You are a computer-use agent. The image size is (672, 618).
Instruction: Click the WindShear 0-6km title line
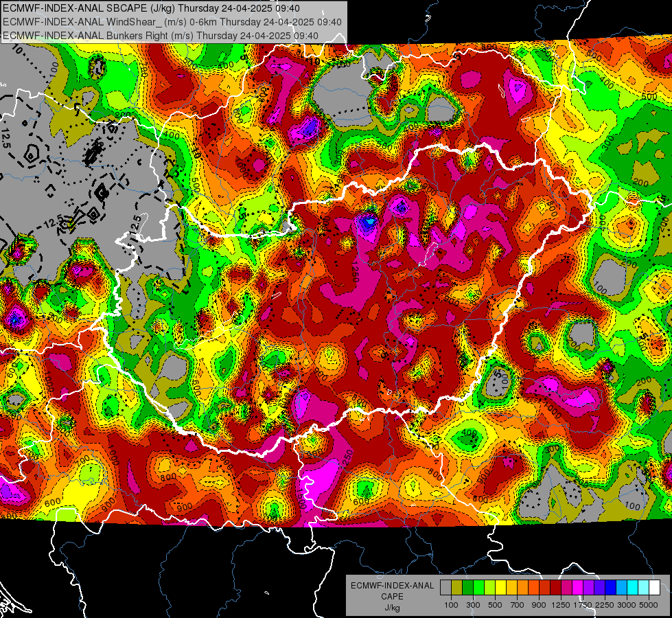pos(172,22)
